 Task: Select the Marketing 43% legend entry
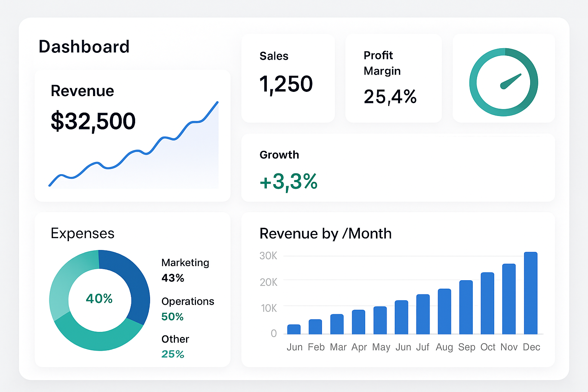click(x=185, y=270)
